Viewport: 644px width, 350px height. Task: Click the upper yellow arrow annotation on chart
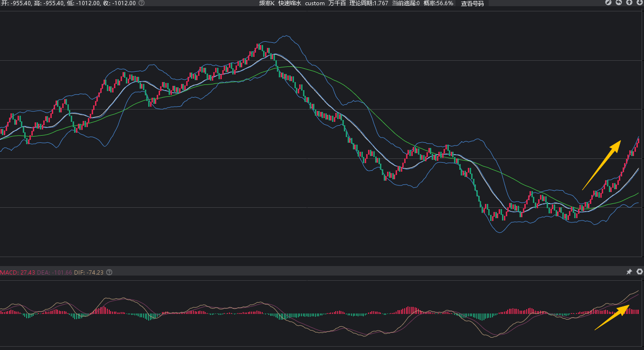[602, 165]
